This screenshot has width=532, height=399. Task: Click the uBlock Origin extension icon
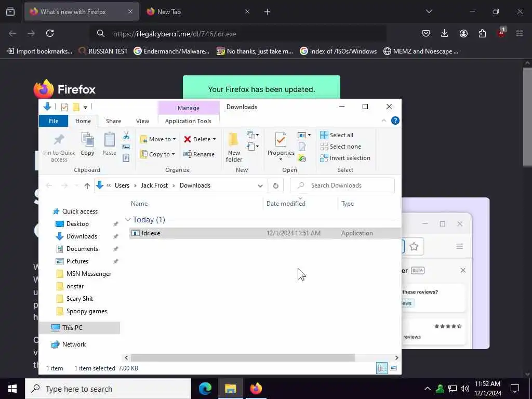pos(501,33)
